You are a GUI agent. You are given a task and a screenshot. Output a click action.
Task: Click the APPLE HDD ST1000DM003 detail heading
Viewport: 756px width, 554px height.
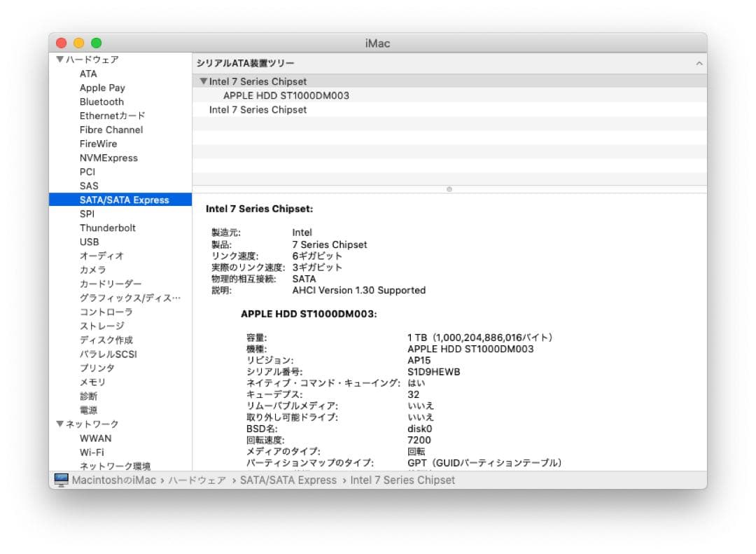pyautogui.click(x=309, y=314)
